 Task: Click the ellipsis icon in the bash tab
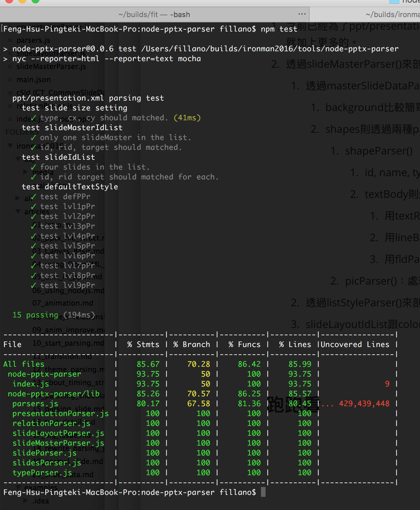(x=302, y=14)
